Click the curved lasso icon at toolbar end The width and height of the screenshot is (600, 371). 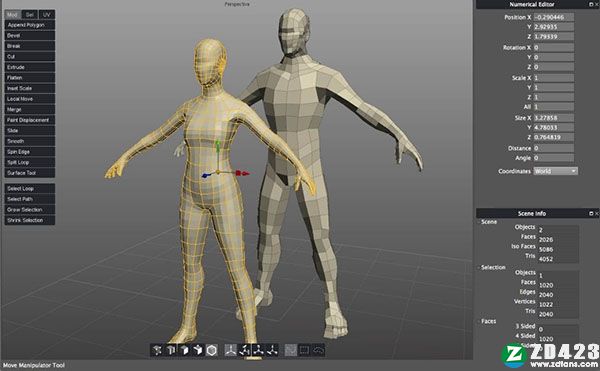point(318,350)
